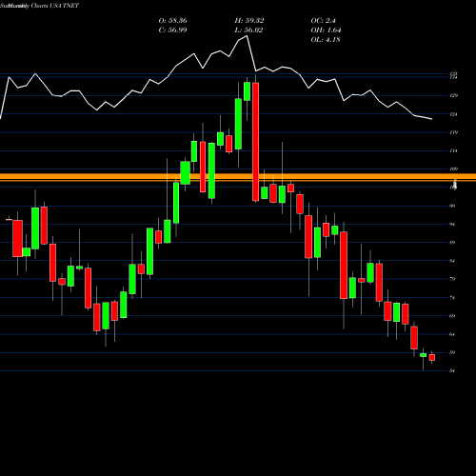Select the close value 'C: 56.99'
Image resolution: width=476 pixels, height=476 pixels.
click(x=172, y=30)
